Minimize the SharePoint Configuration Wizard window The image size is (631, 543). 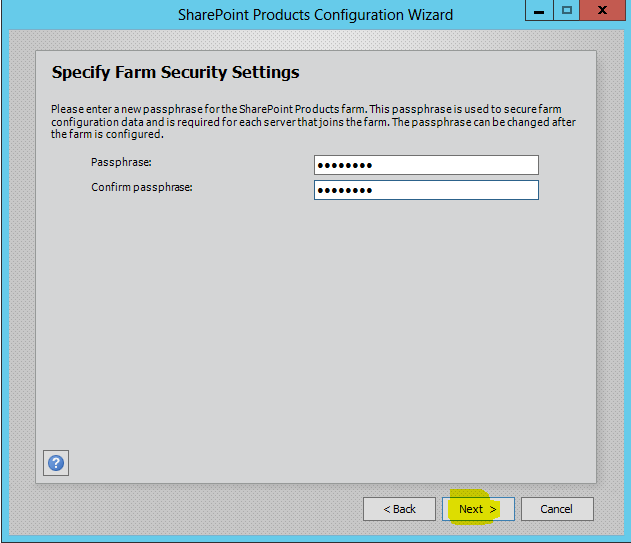(x=539, y=10)
